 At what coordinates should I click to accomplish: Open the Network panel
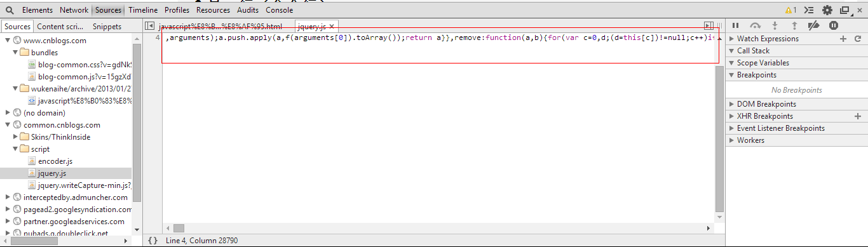pyautogui.click(x=74, y=10)
